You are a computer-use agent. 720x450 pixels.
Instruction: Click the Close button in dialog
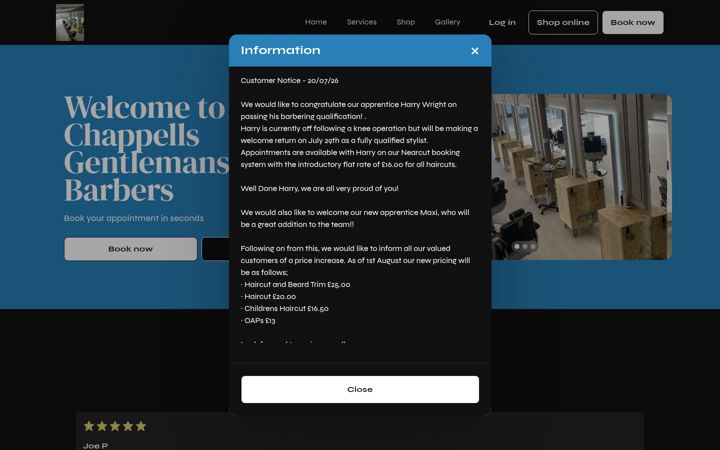[360, 389]
